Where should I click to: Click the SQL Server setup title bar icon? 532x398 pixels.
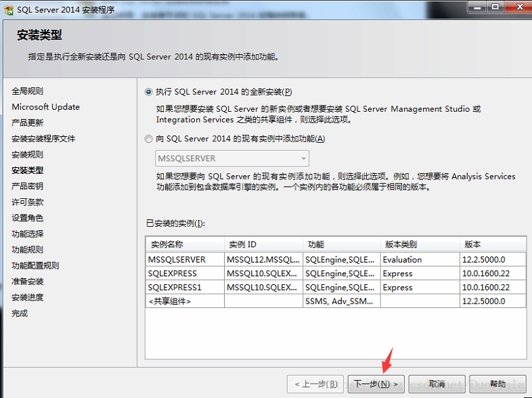(x=9, y=10)
